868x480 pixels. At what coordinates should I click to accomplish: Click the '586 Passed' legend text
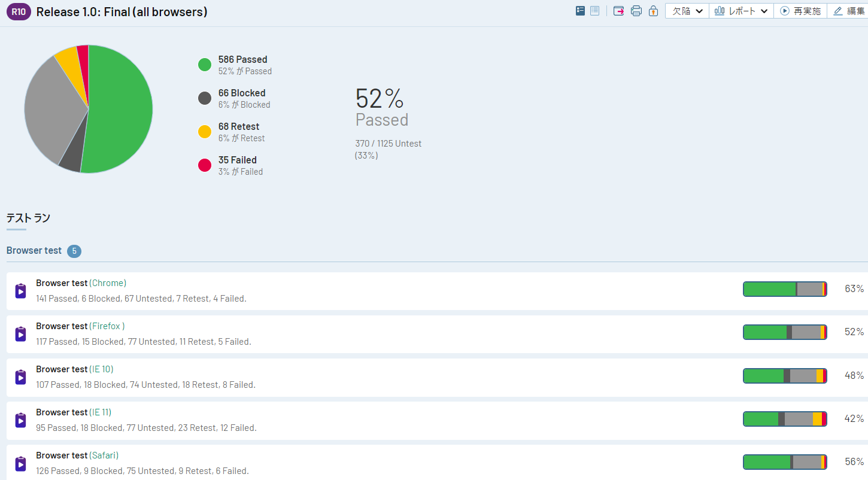[243, 59]
